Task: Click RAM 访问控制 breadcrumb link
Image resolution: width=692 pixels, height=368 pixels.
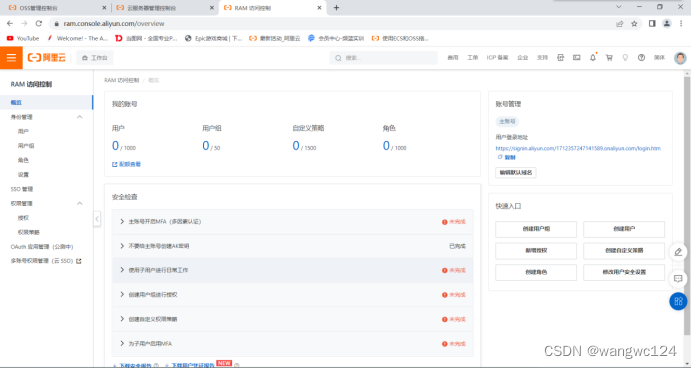Action: click(121, 80)
